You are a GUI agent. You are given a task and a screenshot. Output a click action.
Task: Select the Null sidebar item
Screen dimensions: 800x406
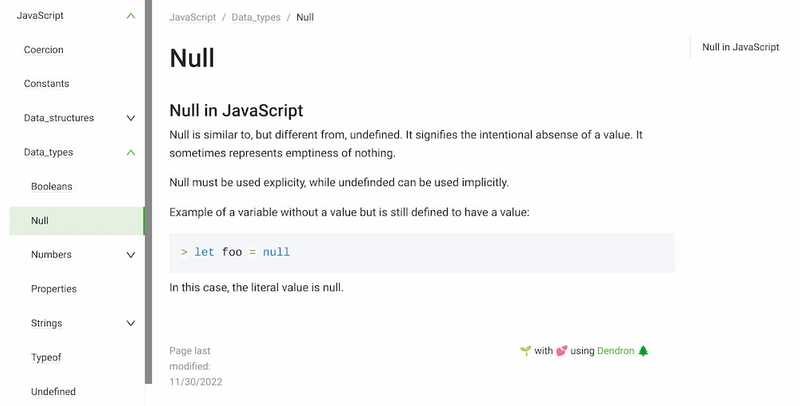[x=40, y=221]
